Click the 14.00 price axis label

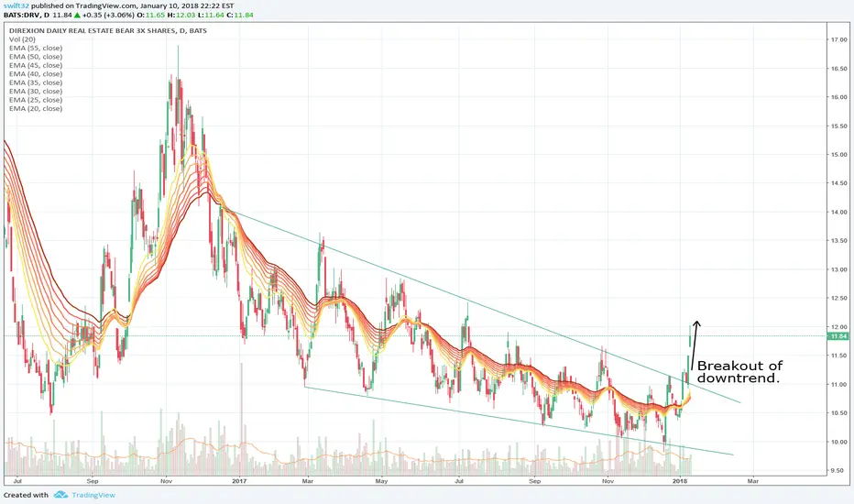coord(839,212)
